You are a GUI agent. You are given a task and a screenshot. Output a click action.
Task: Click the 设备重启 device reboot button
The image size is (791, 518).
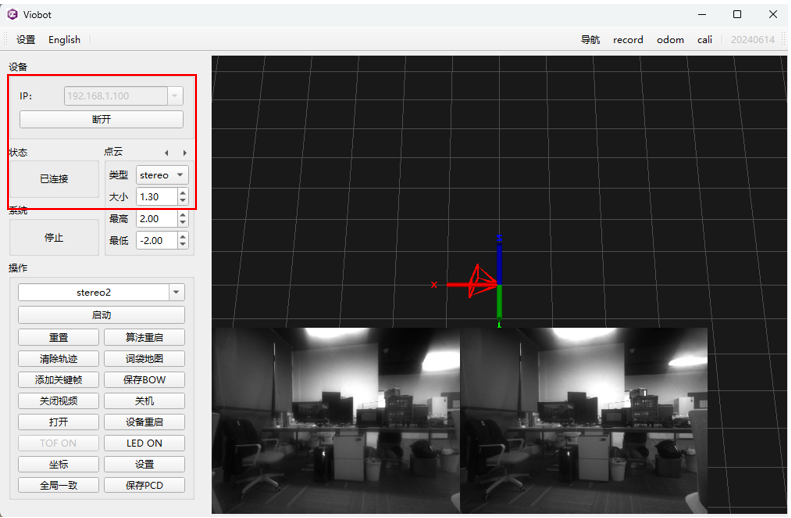[144, 422]
